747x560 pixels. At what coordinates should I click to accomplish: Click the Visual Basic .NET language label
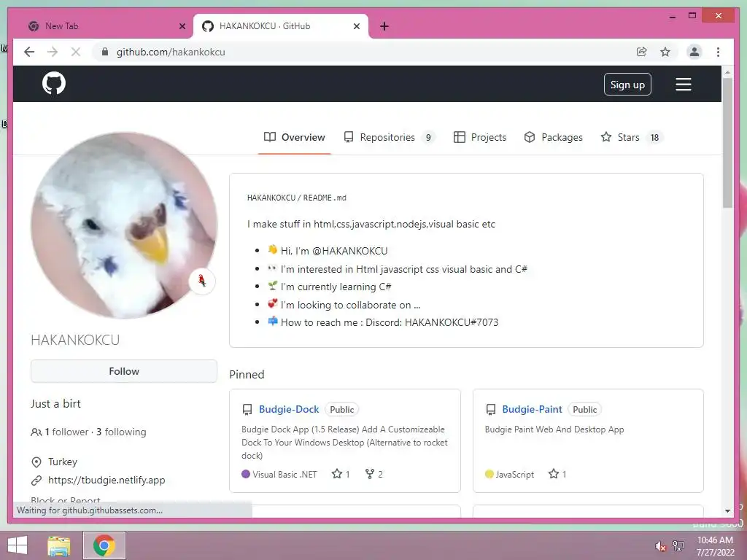click(x=285, y=474)
